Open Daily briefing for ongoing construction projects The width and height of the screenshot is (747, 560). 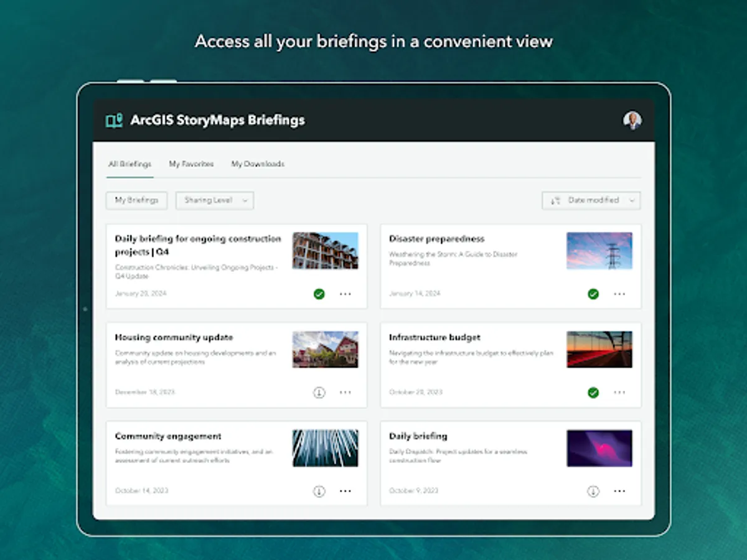(197, 246)
